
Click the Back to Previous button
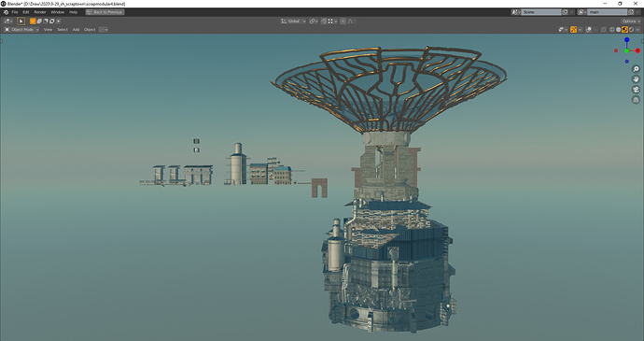(x=105, y=12)
